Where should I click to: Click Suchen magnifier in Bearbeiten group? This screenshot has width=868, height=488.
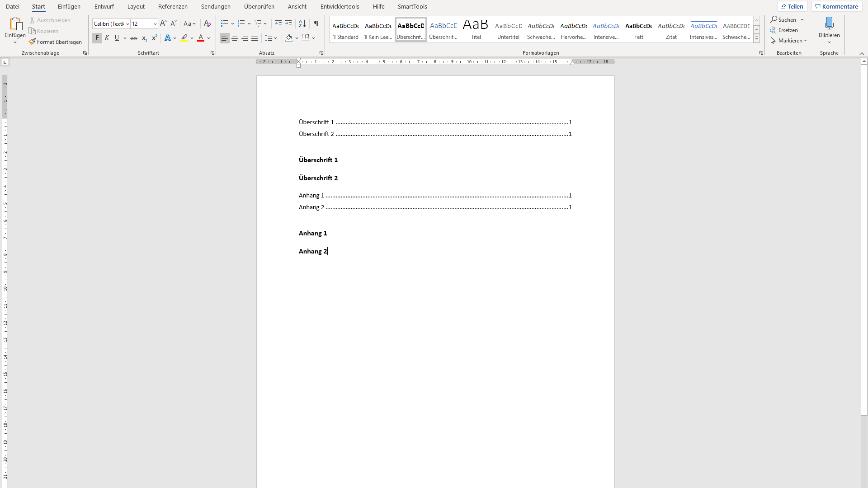click(x=783, y=20)
